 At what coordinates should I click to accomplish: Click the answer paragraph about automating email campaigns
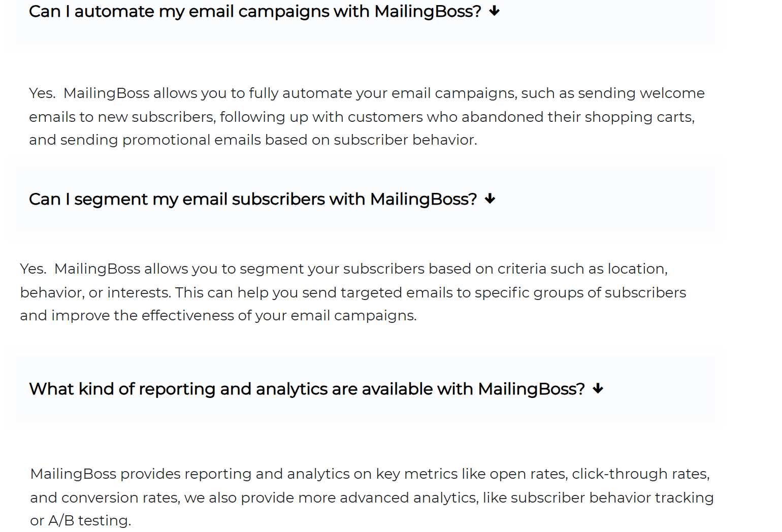tap(355, 117)
